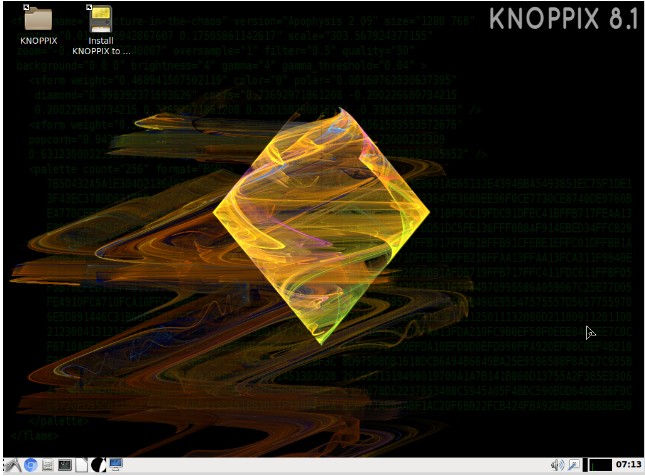The image size is (645, 476).
Task: Click the black-and-white circle icon in the taskbar
Action: pyautogui.click(x=98, y=465)
